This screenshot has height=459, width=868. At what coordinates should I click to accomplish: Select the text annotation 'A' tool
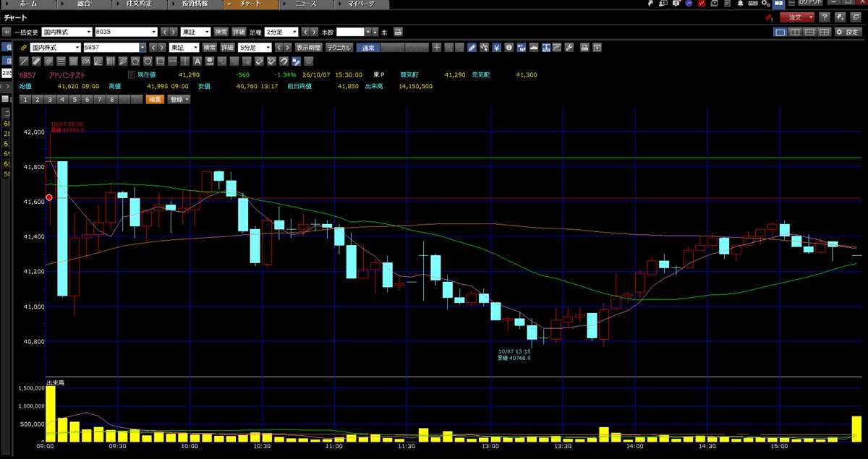point(197,61)
